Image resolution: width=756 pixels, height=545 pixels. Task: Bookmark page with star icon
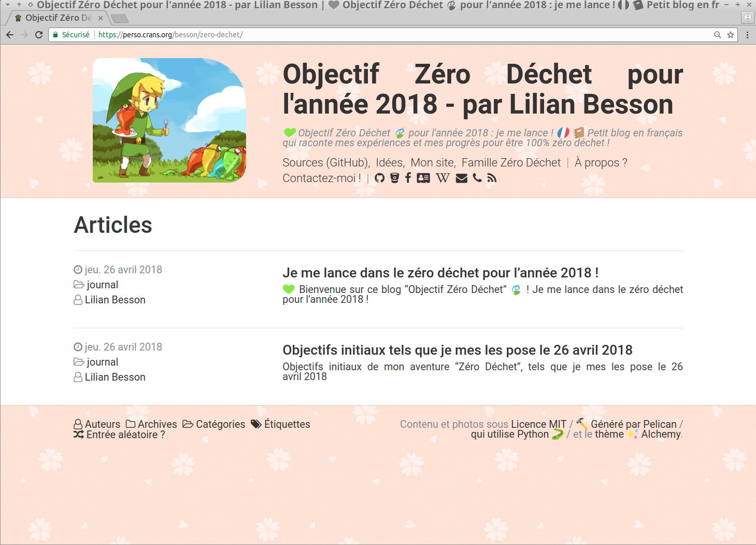click(x=731, y=35)
